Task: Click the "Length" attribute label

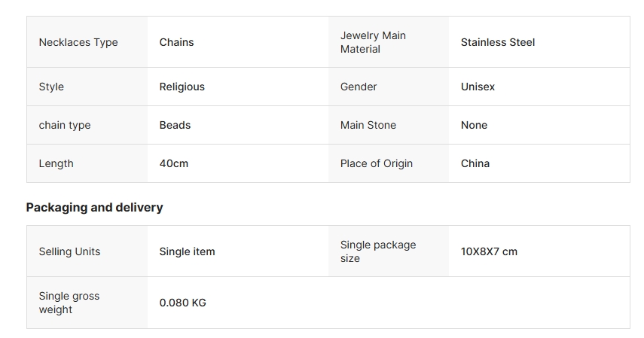Action: tap(56, 163)
